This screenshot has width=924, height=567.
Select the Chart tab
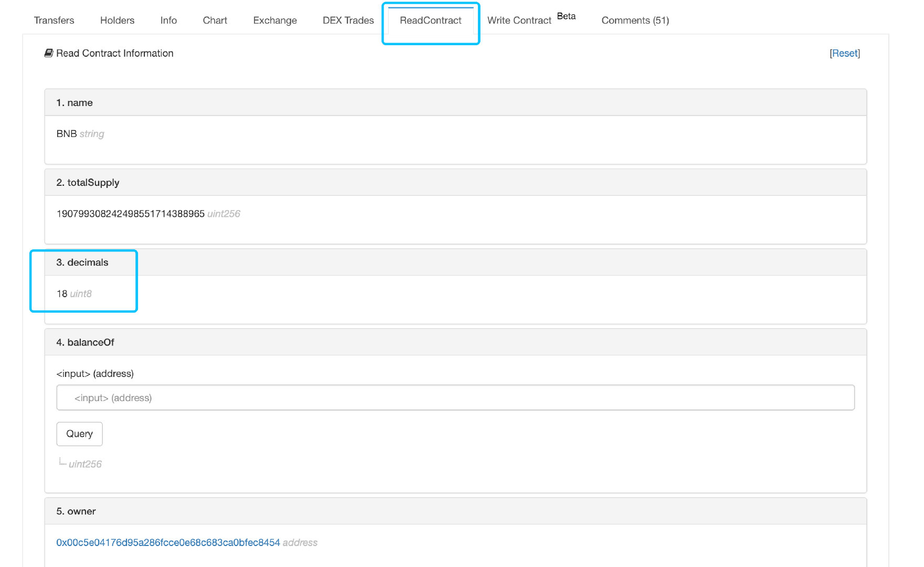[215, 20]
